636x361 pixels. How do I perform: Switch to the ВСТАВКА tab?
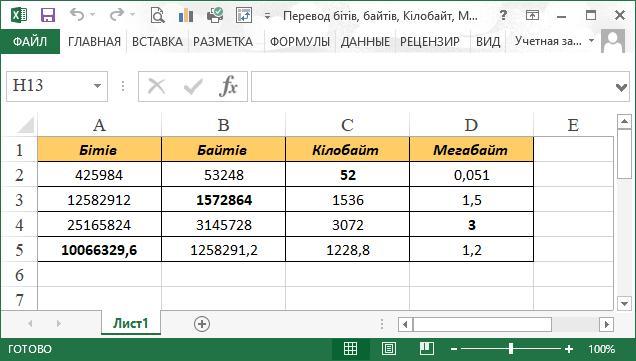(157, 41)
